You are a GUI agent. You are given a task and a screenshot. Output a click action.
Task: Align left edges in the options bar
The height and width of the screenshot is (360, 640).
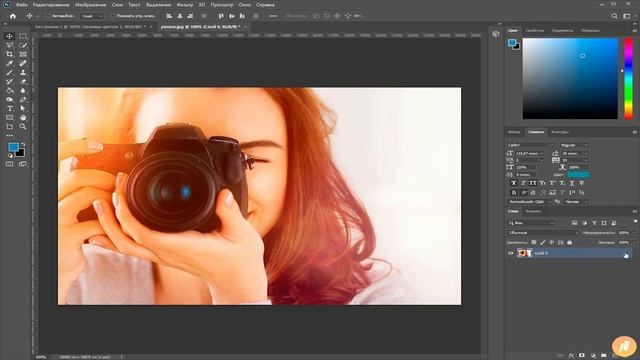(x=169, y=16)
